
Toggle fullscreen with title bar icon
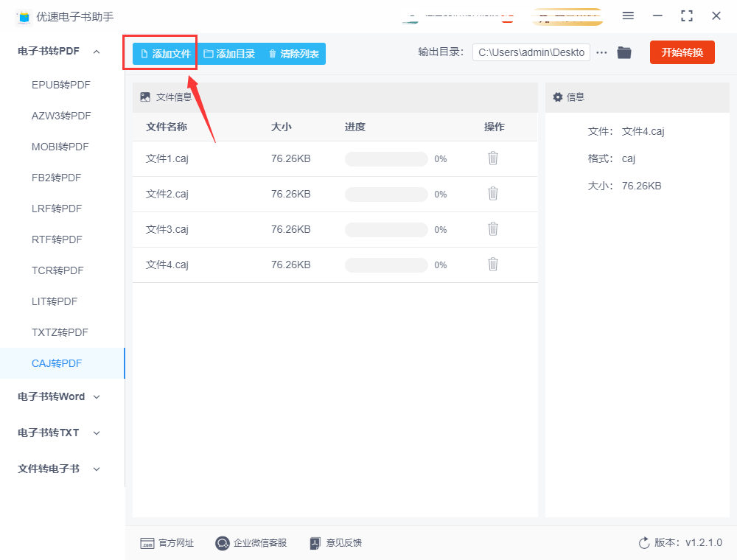pyautogui.click(x=687, y=16)
